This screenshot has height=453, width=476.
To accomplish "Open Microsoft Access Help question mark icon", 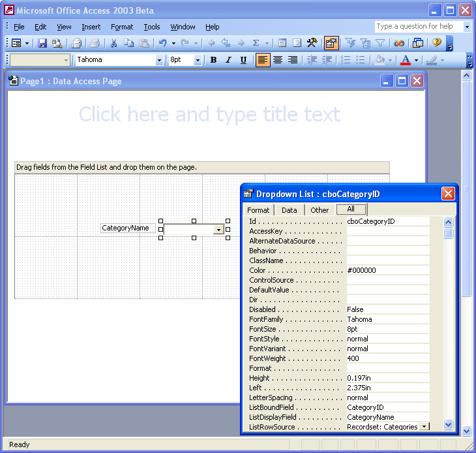I will click(x=436, y=43).
